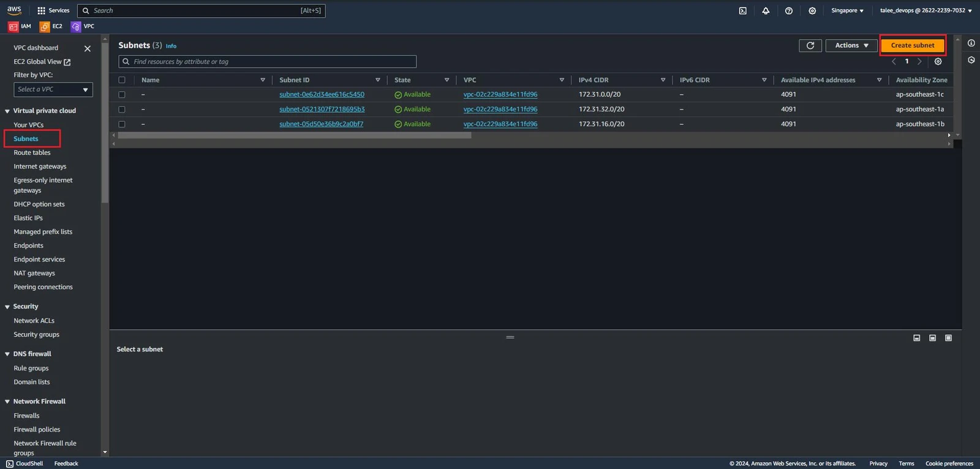Image resolution: width=980 pixels, height=469 pixels.
Task: Open Security groups in the sidebar
Action: click(37, 334)
